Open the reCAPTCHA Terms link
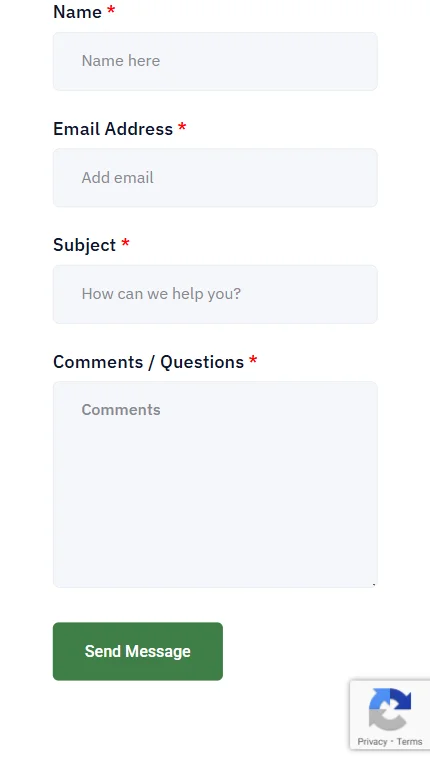The height and width of the screenshot is (765, 430). (409, 742)
